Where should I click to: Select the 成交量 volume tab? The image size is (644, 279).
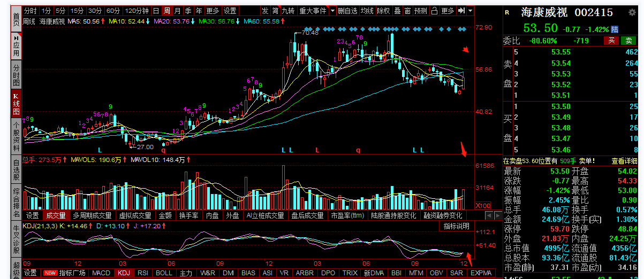point(56,215)
